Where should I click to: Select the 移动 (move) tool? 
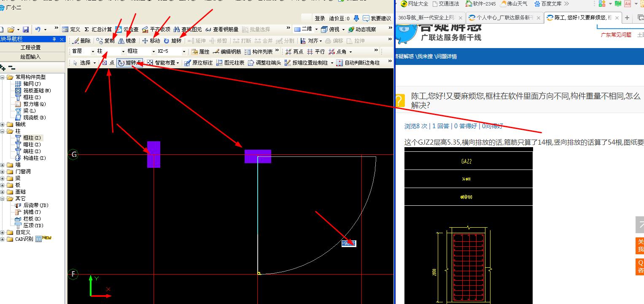[151, 41]
